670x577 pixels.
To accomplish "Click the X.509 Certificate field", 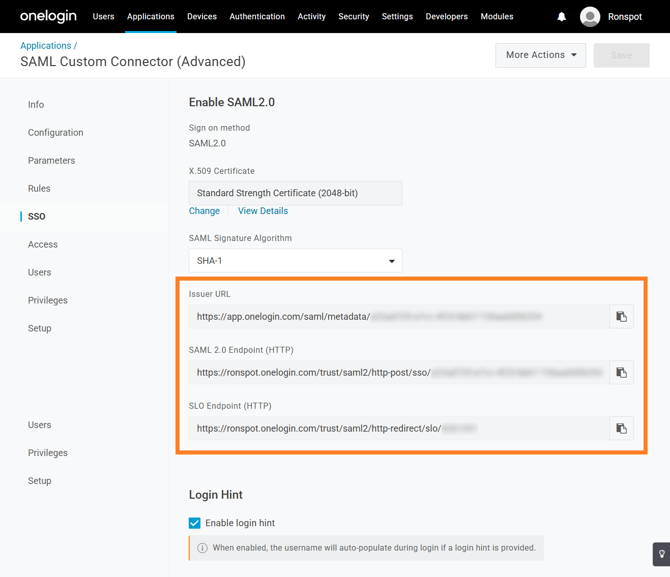I will tap(295, 193).
